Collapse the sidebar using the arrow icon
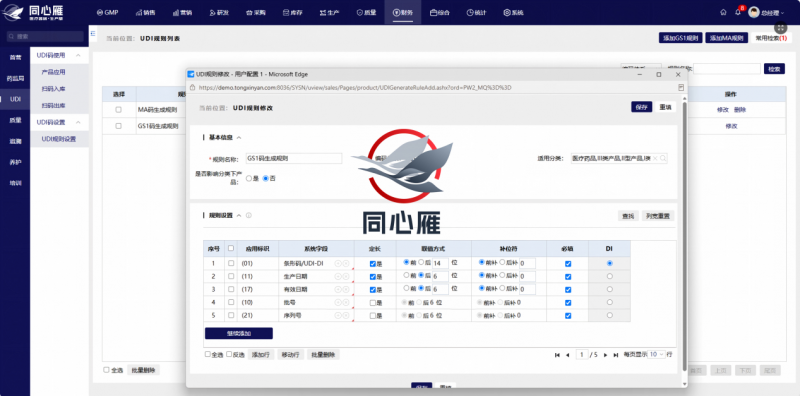Viewport: 800px width, 396px height. pyautogui.click(x=93, y=33)
